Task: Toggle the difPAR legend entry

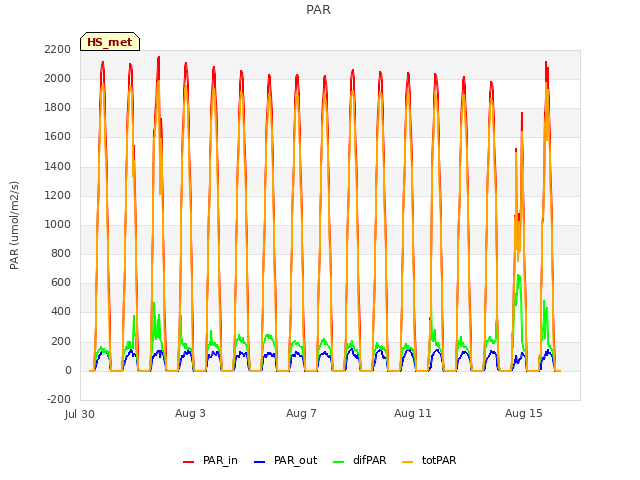Action: tap(360, 460)
